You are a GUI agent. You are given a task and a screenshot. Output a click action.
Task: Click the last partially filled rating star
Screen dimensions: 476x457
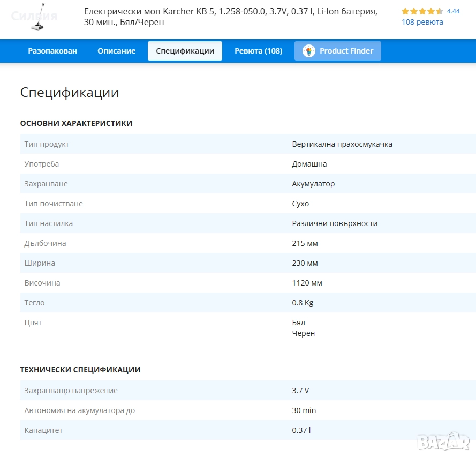(440, 11)
